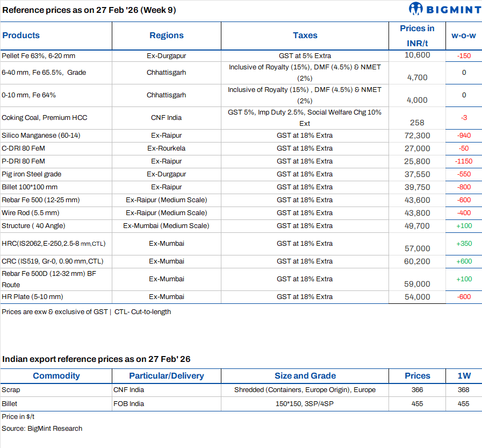Click the CRC w-o-w change +600
Screen dimensions: 482x448
tap(463, 261)
